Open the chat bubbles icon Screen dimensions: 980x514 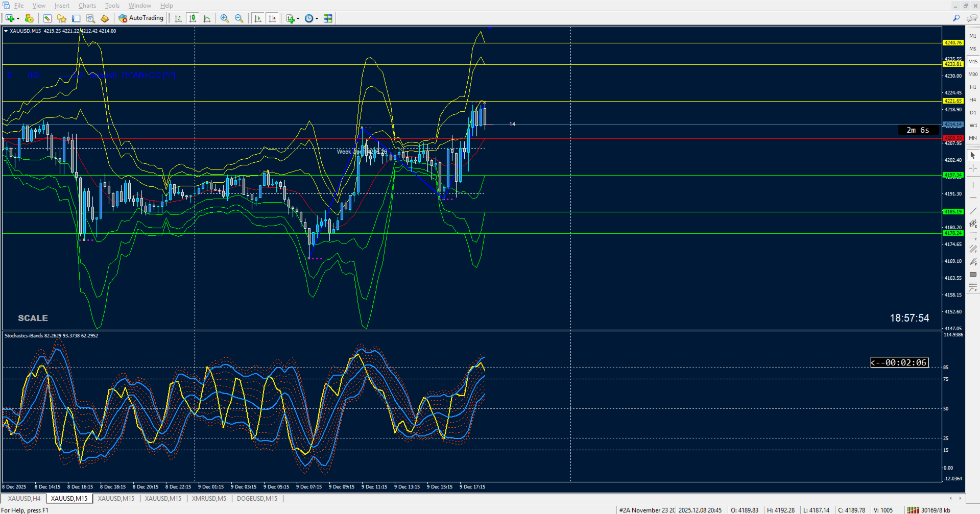972,18
